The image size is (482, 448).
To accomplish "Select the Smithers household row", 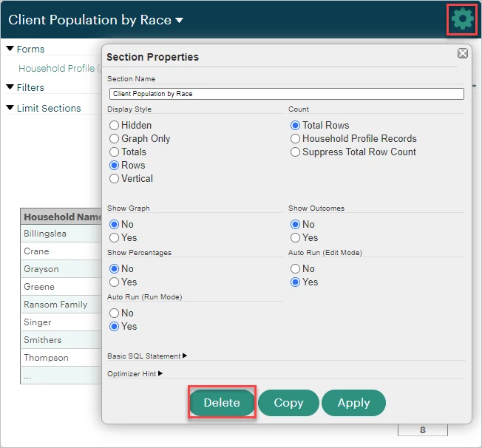I will pos(61,340).
